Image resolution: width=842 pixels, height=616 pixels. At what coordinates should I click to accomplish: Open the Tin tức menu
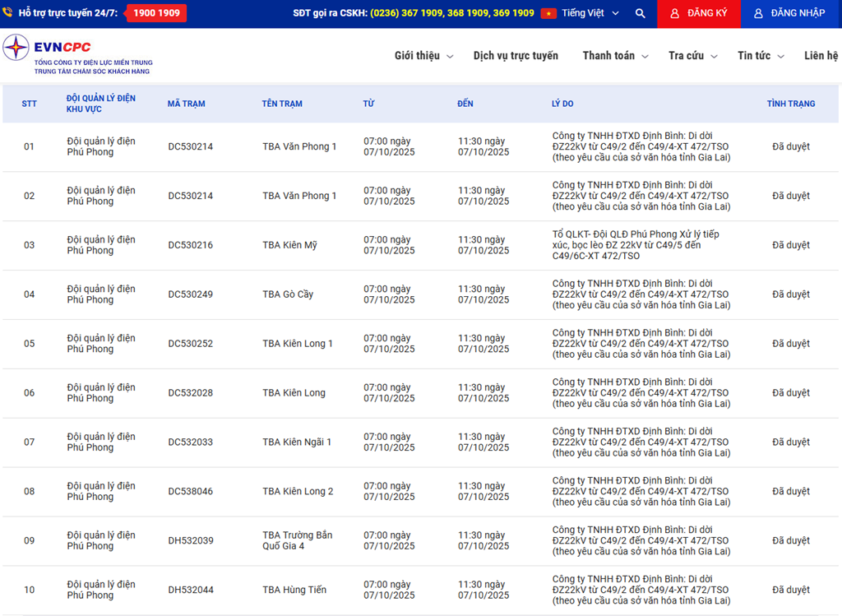pos(761,56)
